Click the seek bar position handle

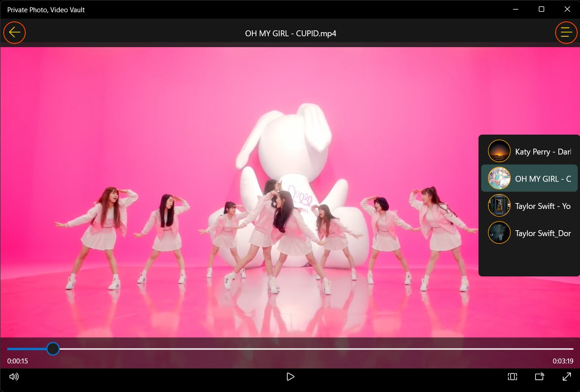(x=53, y=349)
